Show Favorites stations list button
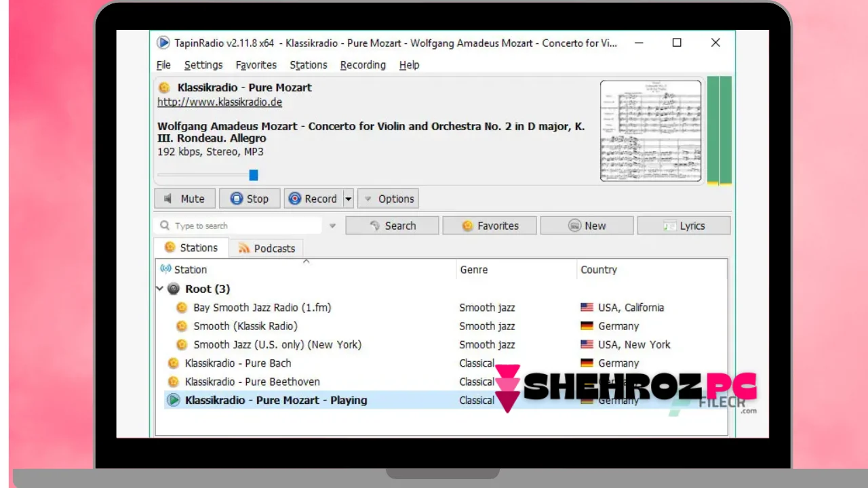Image resolution: width=868 pixels, height=488 pixels. click(x=490, y=226)
